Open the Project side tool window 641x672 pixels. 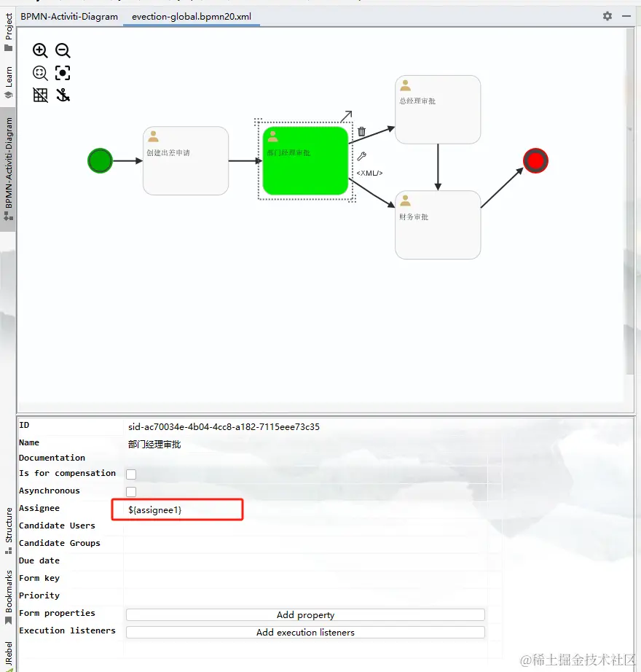8,32
